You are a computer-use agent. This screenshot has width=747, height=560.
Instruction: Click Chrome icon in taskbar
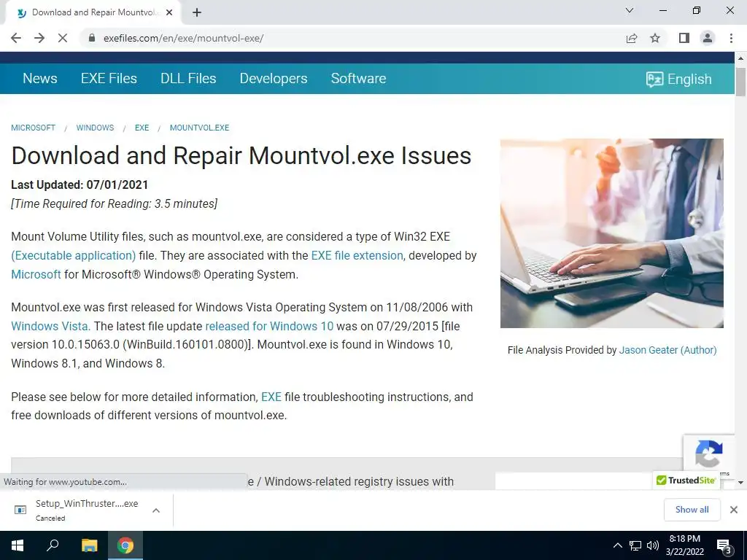(125, 545)
